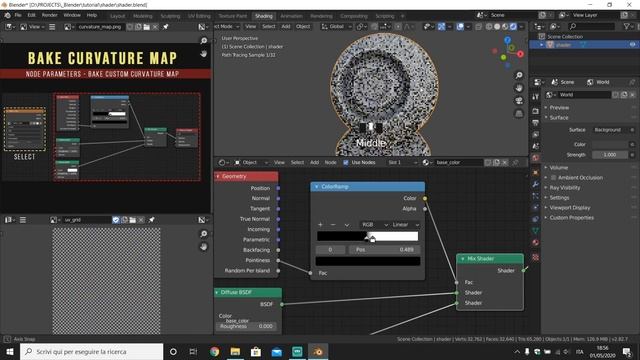The image size is (640, 360).
Task: Open Slot 1 material slot dropdown
Action: (x=402, y=162)
